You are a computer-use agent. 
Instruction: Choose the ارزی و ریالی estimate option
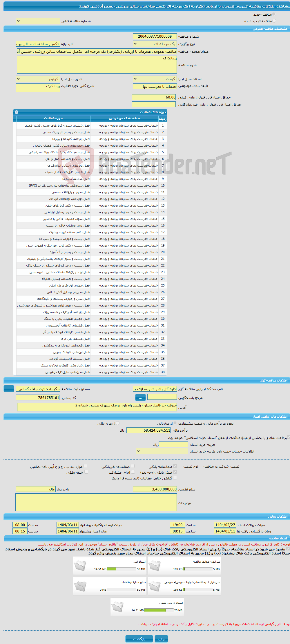pos(117,423)
